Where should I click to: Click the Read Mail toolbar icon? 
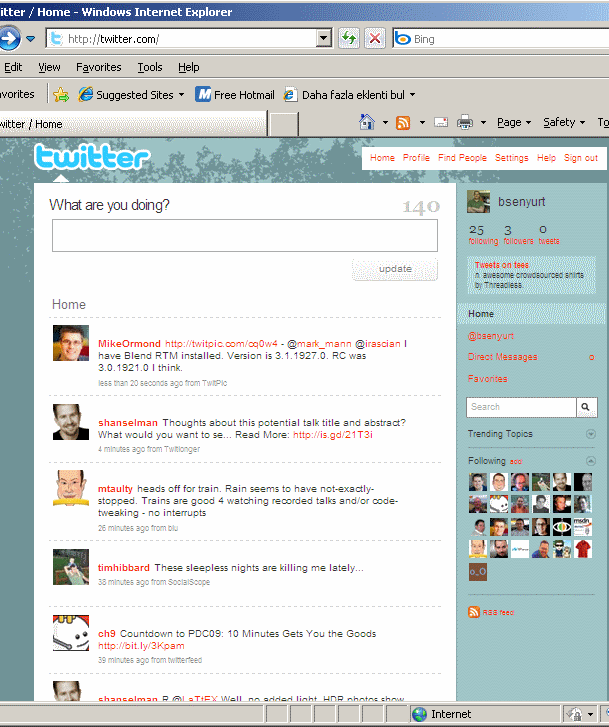point(441,122)
